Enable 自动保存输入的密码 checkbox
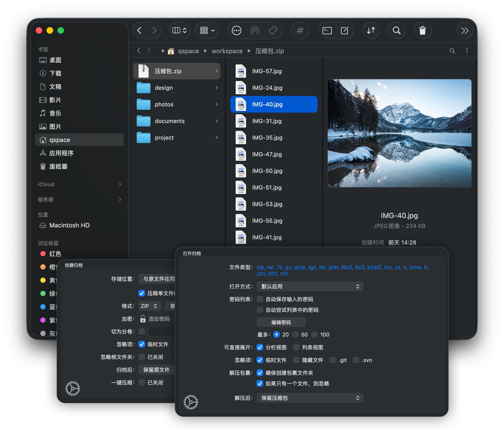The width and height of the screenshot is (504, 440). click(260, 299)
